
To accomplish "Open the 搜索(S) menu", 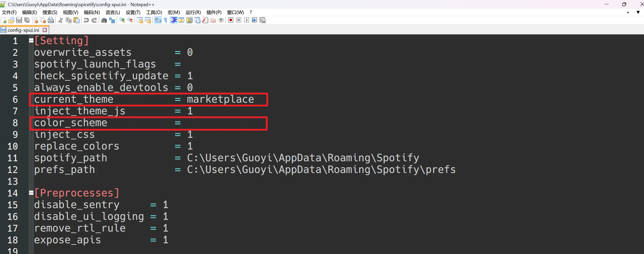I will (x=50, y=12).
